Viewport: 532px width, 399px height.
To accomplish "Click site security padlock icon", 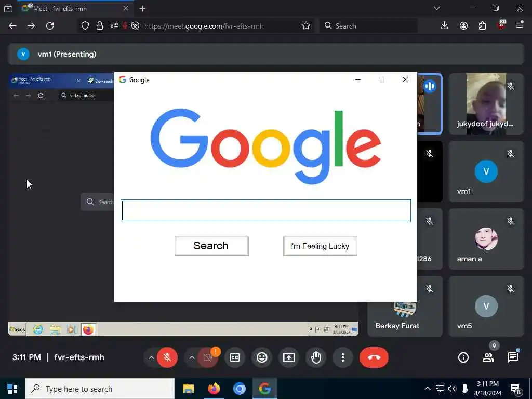I will click(x=99, y=26).
